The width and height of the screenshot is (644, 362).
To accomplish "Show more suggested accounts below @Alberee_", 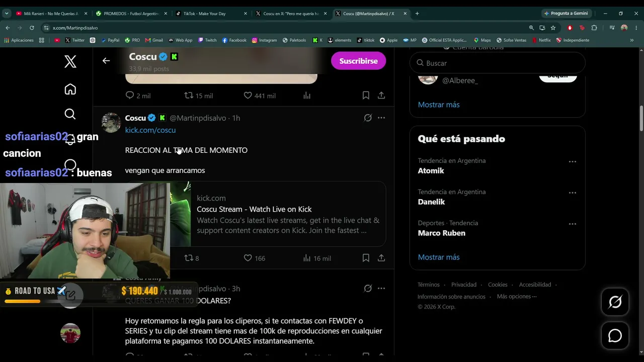I will pos(439,105).
